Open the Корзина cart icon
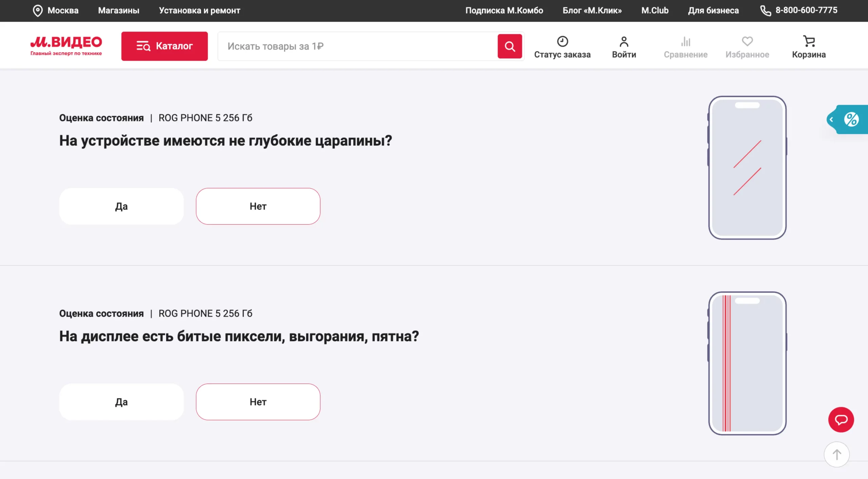Screen dimensions: 868x479 click(x=809, y=46)
